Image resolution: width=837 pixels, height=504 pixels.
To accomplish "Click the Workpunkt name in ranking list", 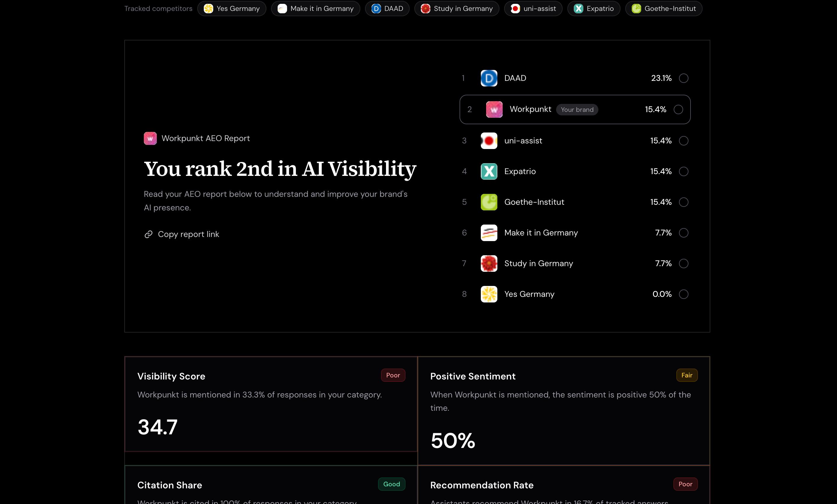I will point(531,109).
